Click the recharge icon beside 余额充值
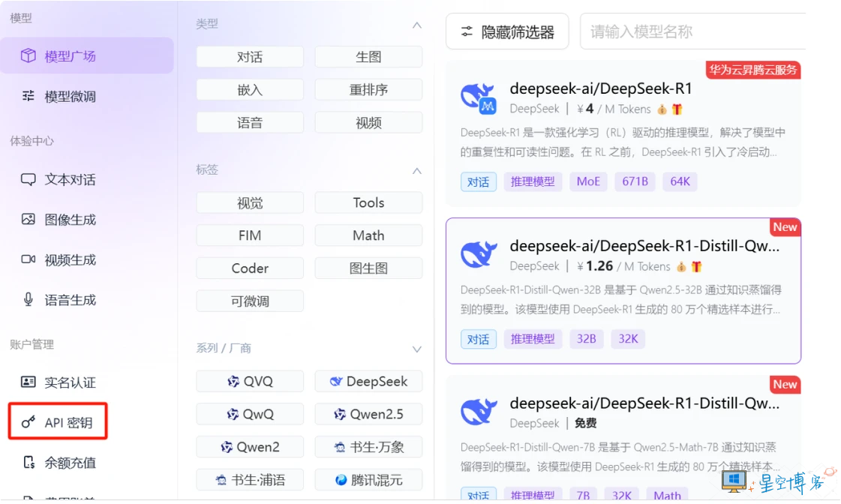 [x=29, y=462]
